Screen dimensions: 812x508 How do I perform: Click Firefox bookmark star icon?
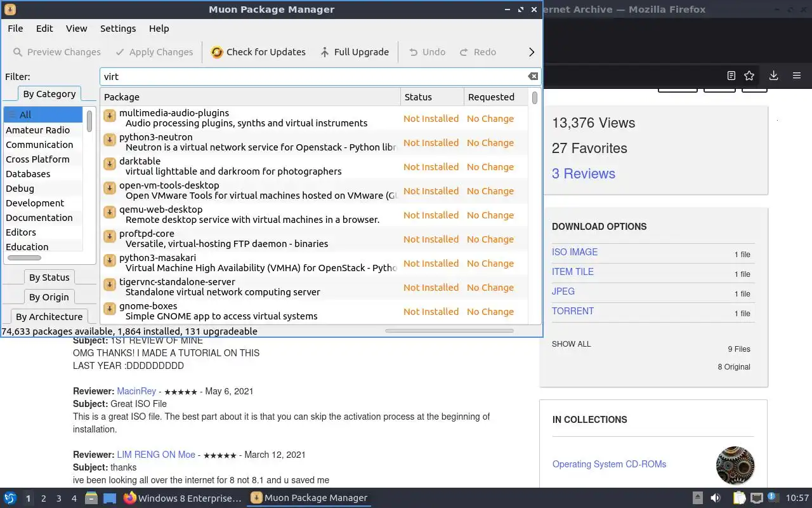tap(749, 76)
